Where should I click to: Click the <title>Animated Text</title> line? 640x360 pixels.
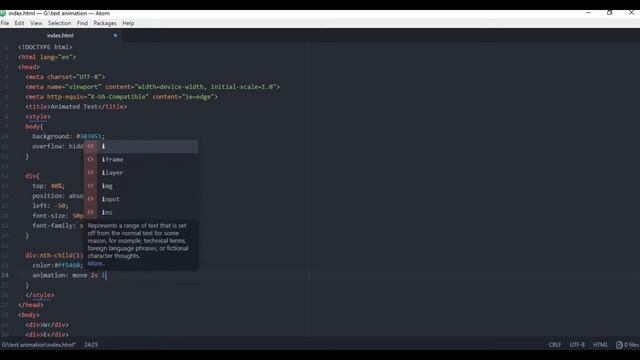[76, 107]
